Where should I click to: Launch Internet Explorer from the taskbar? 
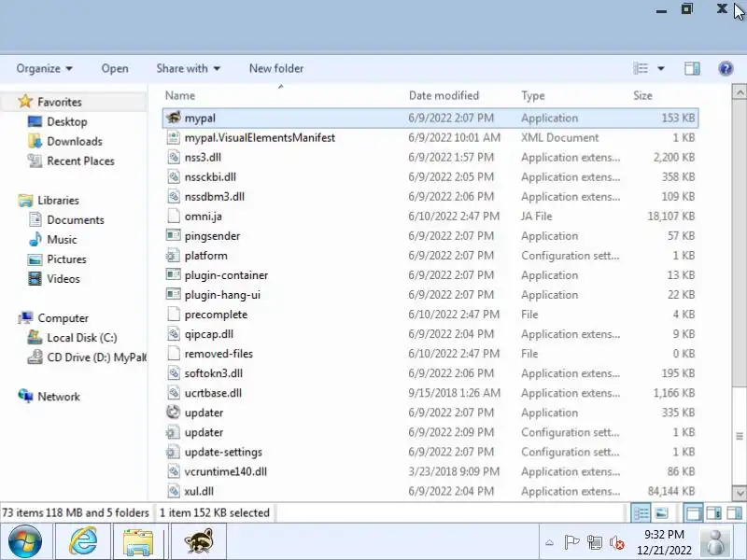(x=83, y=541)
